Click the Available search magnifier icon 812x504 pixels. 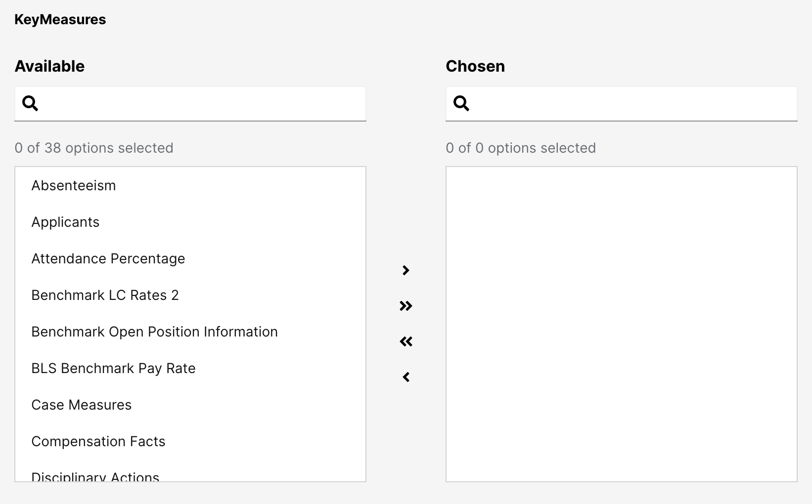pyautogui.click(x=30, y=103)
